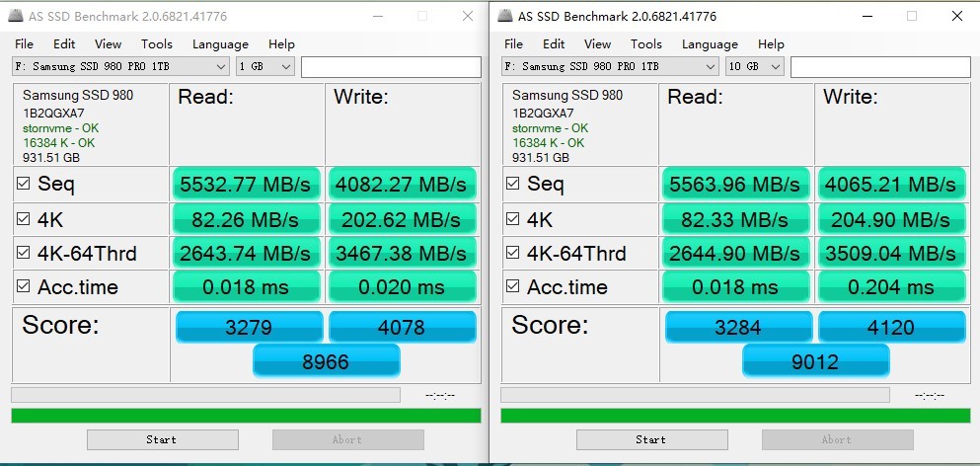The width and height of the screenshot is (980, 466).
Task: Open the Help menu in the right window
Action: pos(771,44)
